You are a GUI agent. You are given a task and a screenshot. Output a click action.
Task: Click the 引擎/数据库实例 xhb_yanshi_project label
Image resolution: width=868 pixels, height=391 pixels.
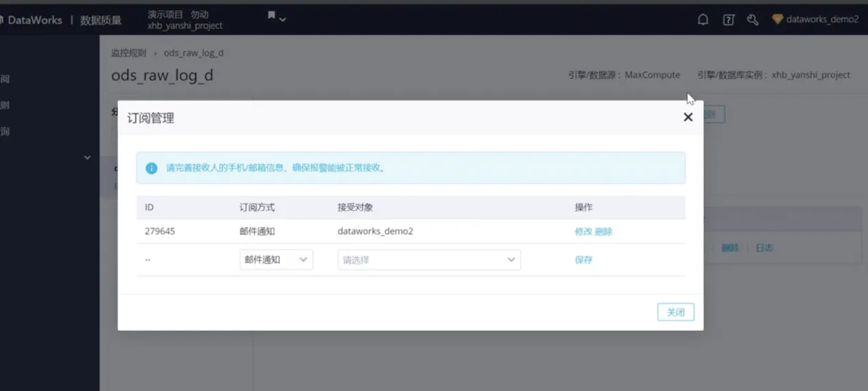pos(774,75)
